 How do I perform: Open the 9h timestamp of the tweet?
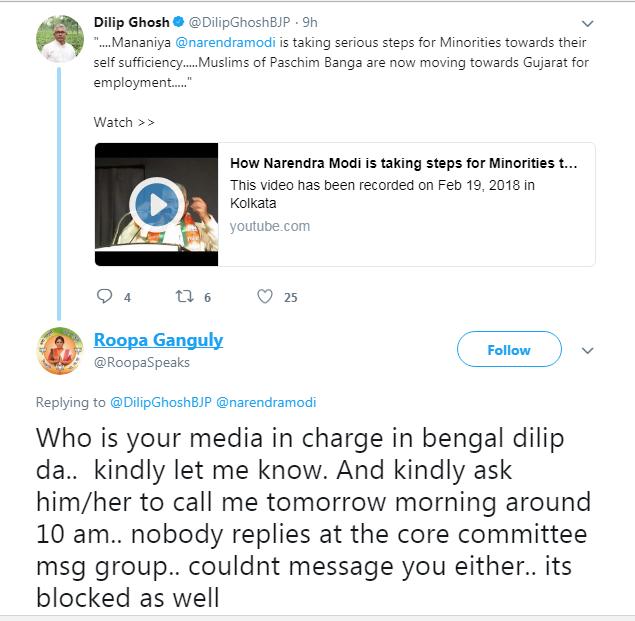tap(310, 22)
